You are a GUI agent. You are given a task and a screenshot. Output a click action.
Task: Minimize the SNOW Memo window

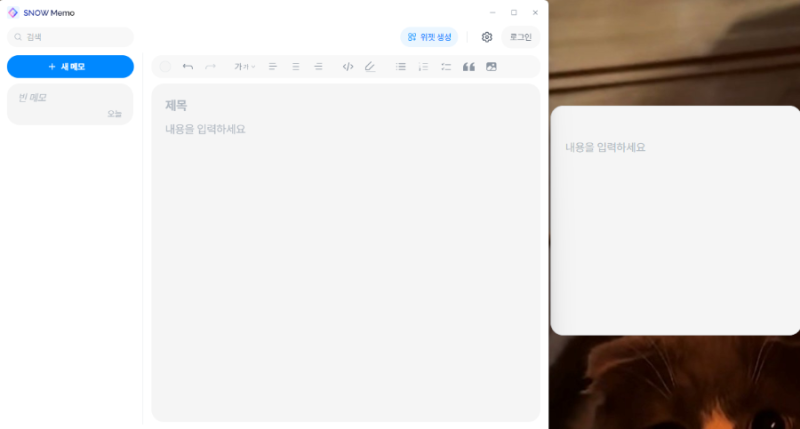pos(492,13)
